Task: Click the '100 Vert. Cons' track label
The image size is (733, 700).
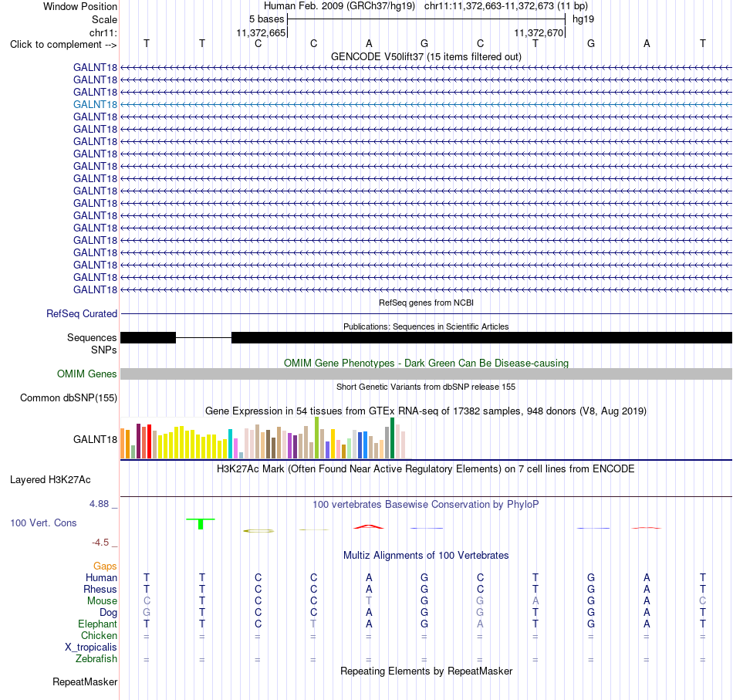Action: [x=43, y=522]
